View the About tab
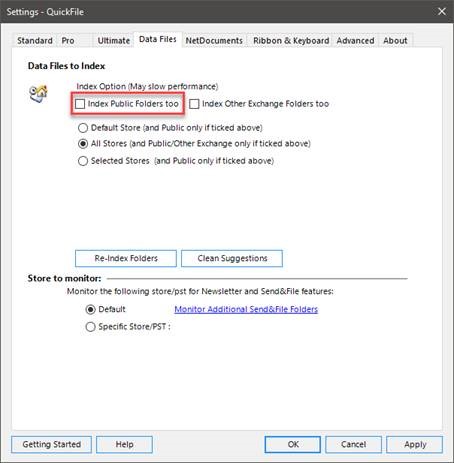Image resolution: width=454 pixels, height=463 pixels. click(x=395, y=41)
